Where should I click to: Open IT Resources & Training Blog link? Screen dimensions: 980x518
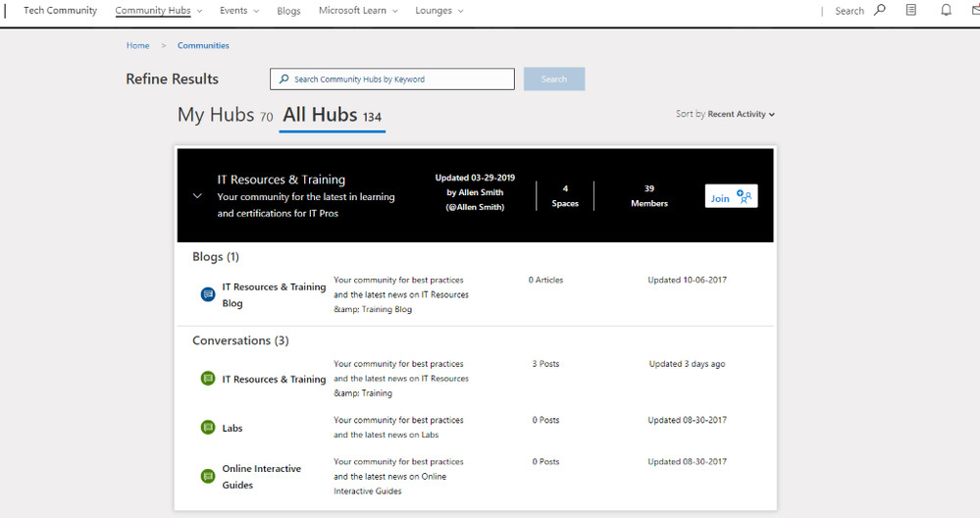[x=274, y=295]
